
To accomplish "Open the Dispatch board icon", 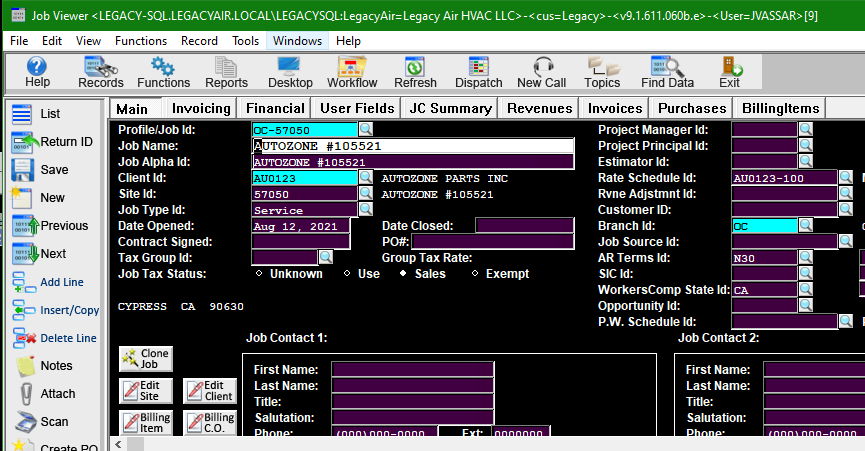I will [x=478, y=72].
